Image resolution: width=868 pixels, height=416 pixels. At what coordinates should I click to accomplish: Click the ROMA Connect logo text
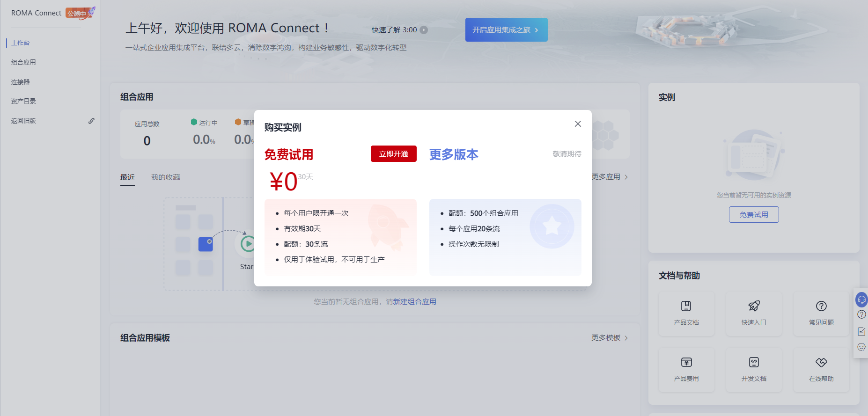tap(37, 13)
